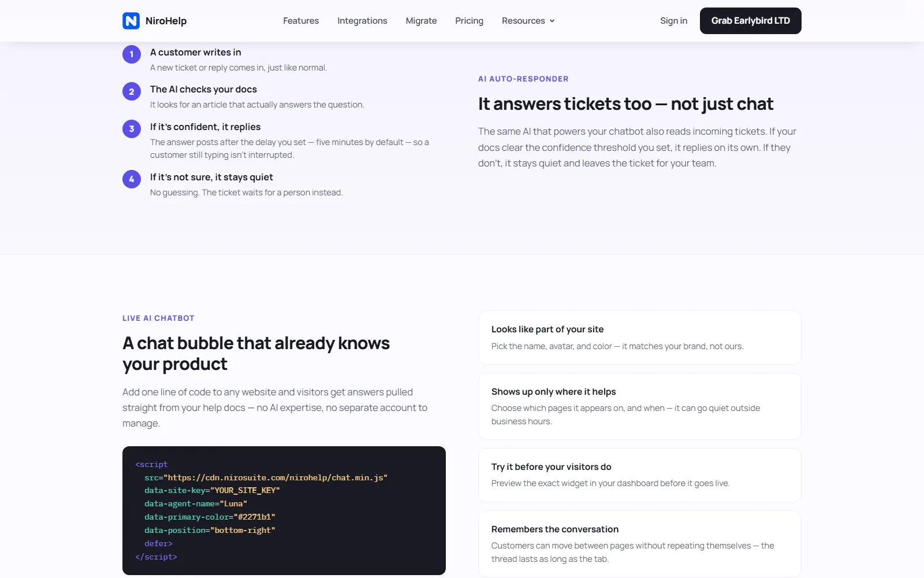
Task: View the Pricing page
Action: pyautogui.click(x=469, y=21)
